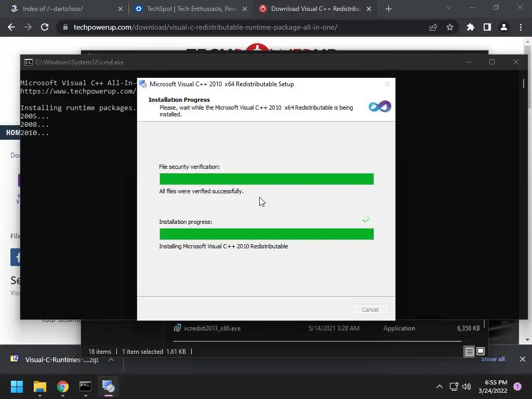This screenshot has width=532, height=399.
Task: Expand download item options chevron
Action: [111, 360]
